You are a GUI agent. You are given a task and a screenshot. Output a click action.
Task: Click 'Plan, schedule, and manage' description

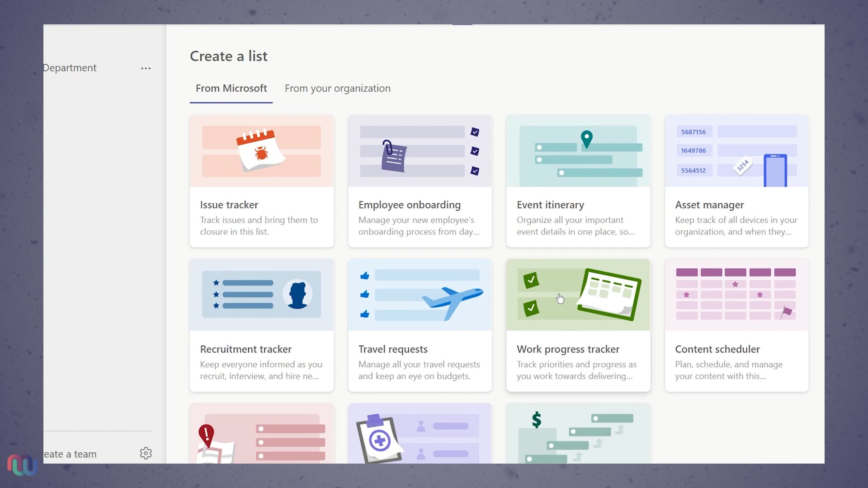tap(729, 364)
